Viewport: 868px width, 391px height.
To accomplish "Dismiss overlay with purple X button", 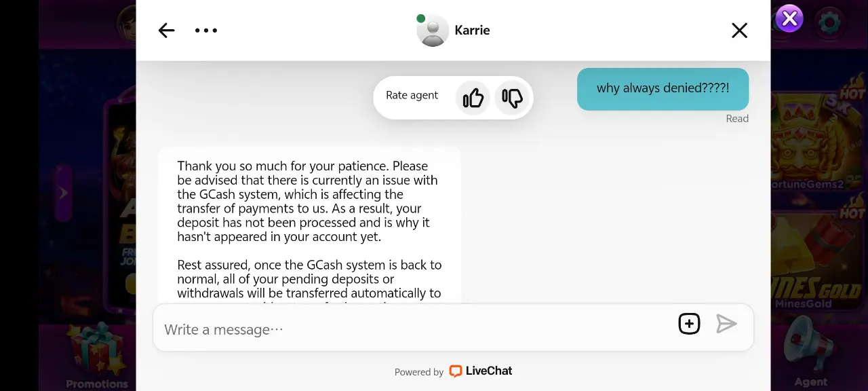I will click(x=789, y=18).
